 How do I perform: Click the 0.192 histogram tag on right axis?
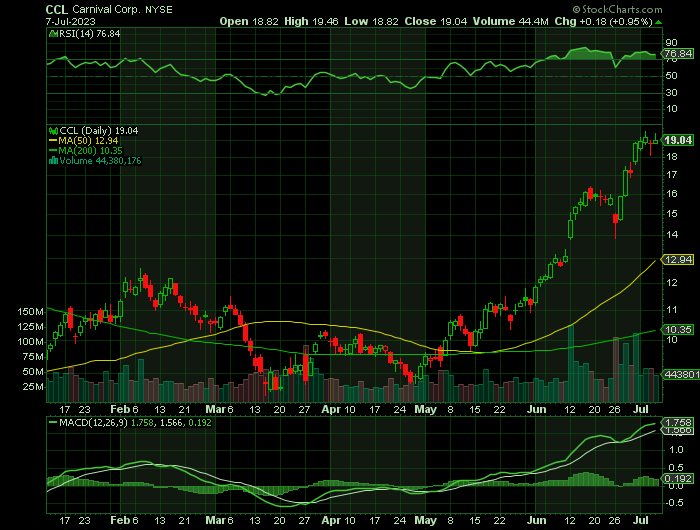(679, 479)
